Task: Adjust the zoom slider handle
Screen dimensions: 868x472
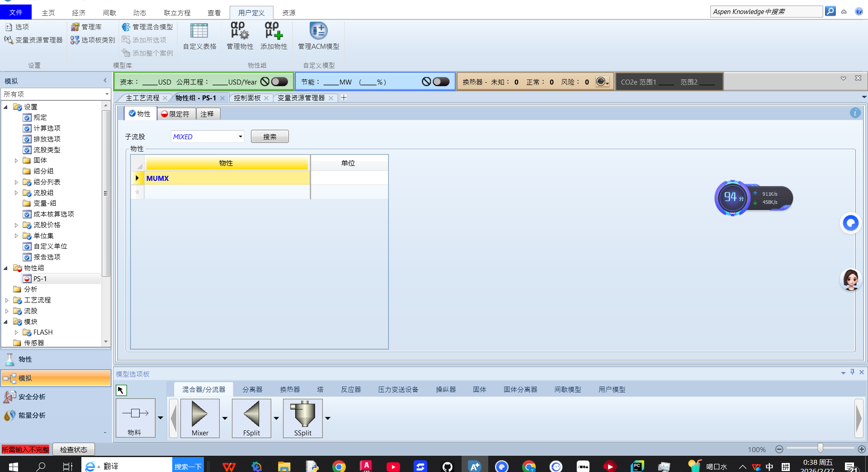Action: click(x=820, y=449)
